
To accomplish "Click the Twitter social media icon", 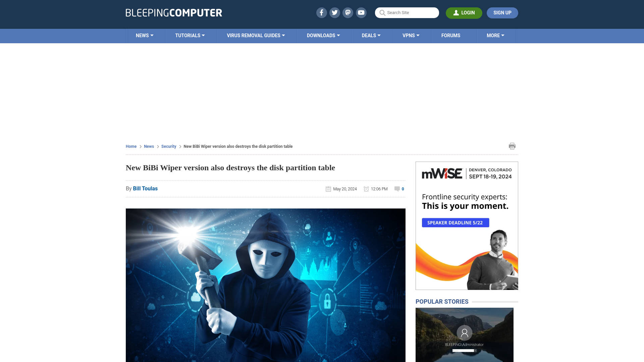I will [334, 12].
